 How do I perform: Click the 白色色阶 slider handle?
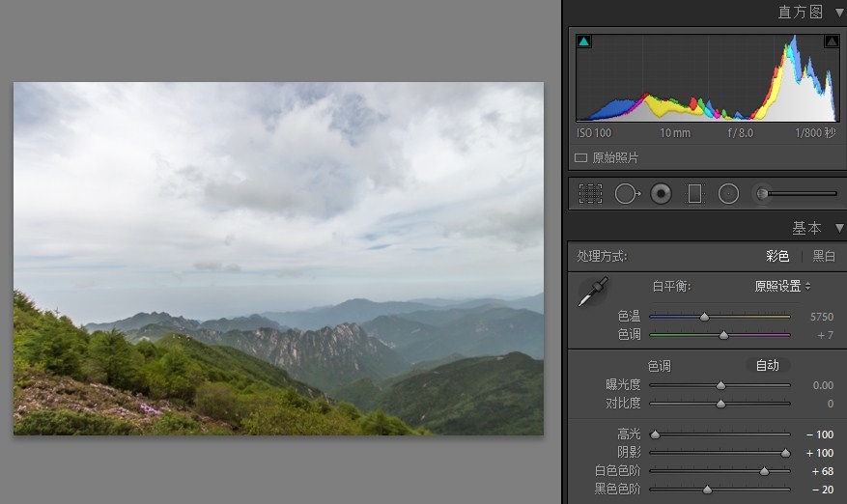coord(764,471)
